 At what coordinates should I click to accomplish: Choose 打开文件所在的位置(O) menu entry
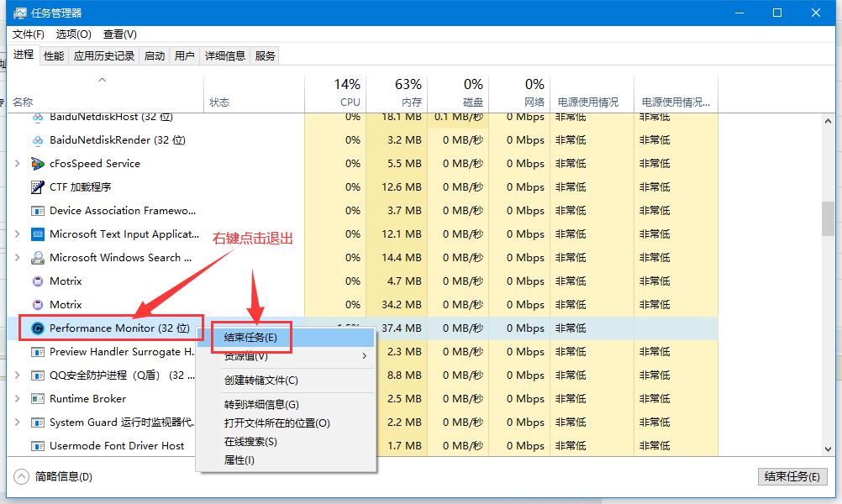287,423
